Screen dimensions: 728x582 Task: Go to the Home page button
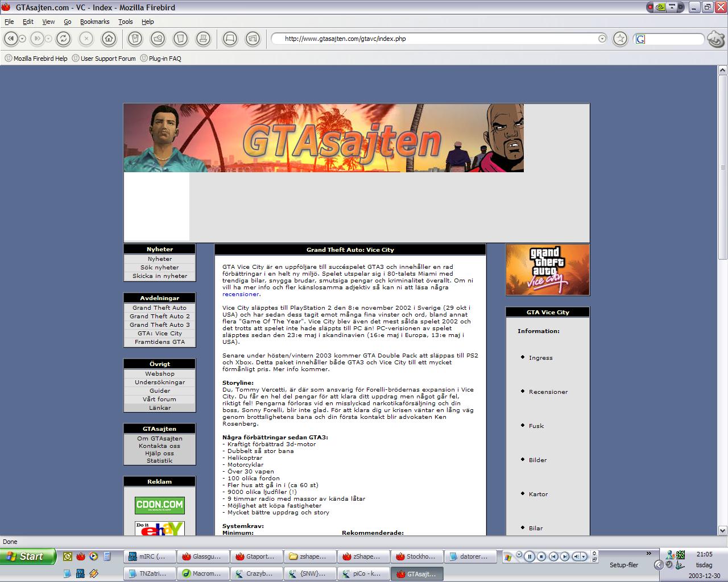[x=109, y=39]
